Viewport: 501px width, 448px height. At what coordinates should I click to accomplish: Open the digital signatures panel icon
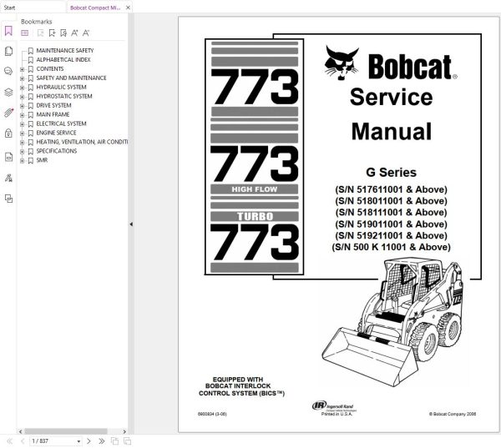pos(8,178)
